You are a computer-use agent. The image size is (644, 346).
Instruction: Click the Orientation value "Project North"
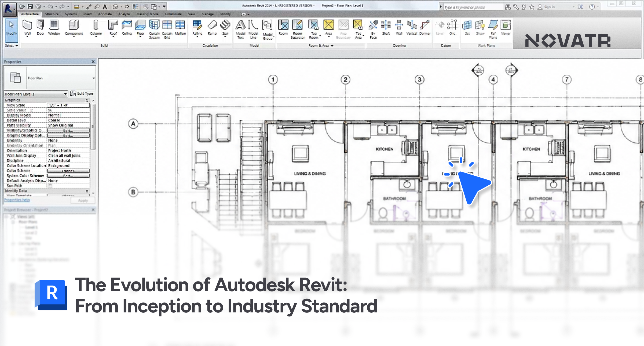pos(60,151)
